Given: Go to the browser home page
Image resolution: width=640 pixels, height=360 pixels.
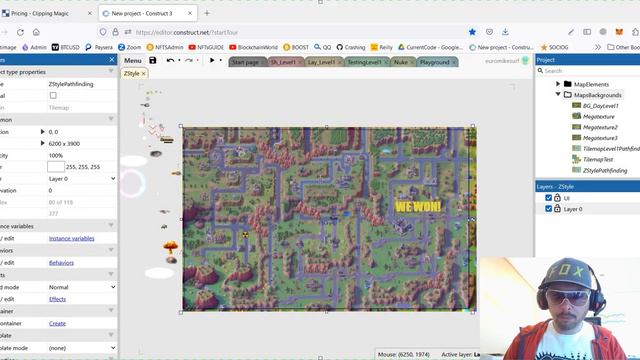Looking at the screenshot, I should coord(36,32).
